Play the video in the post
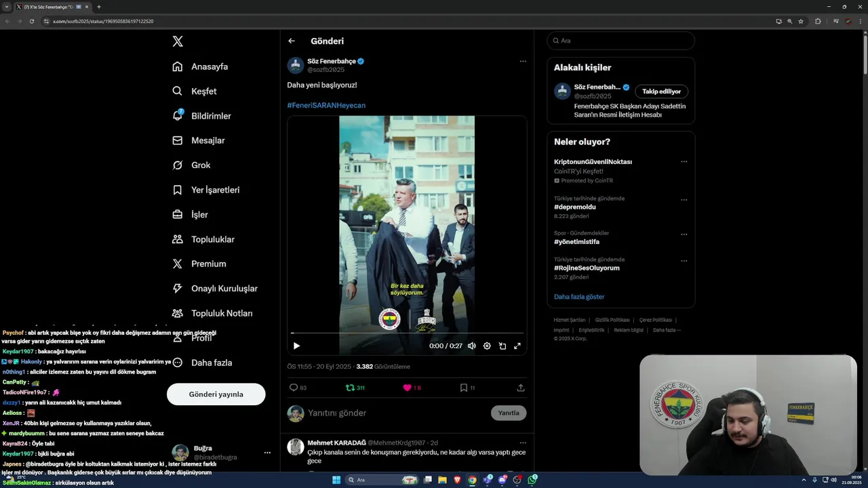 click(x=296, y=346)
